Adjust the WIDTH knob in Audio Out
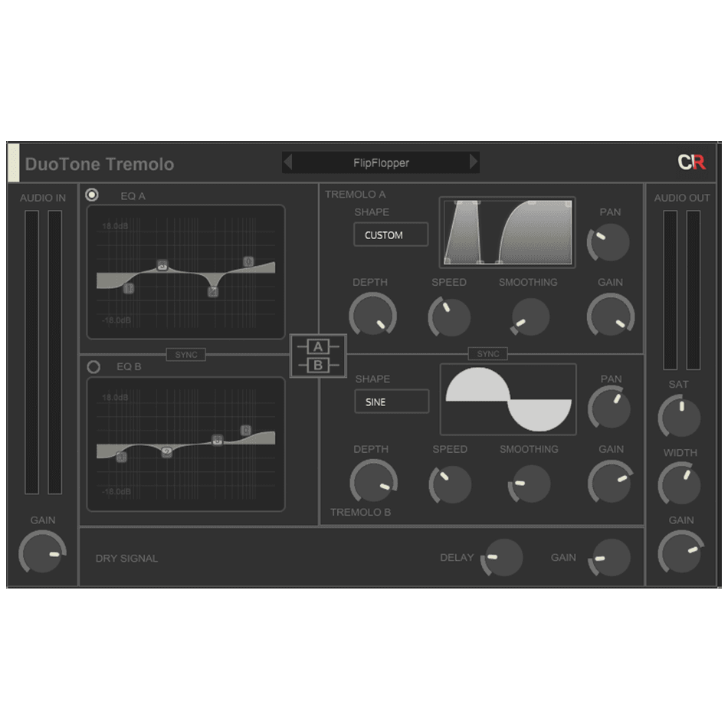 [680, 484]
